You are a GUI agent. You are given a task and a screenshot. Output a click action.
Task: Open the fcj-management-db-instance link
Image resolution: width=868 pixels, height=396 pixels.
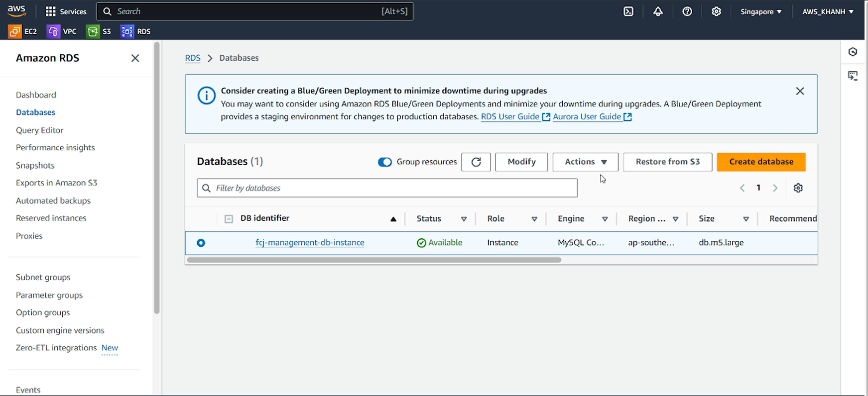[310, 243]
